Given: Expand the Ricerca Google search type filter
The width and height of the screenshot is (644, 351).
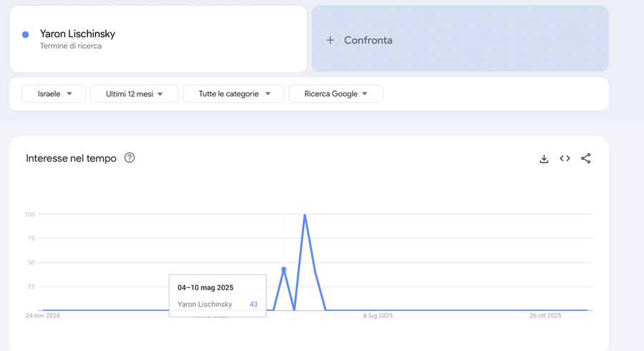Looking at the screenshot, I should click(x=335, y=94).
